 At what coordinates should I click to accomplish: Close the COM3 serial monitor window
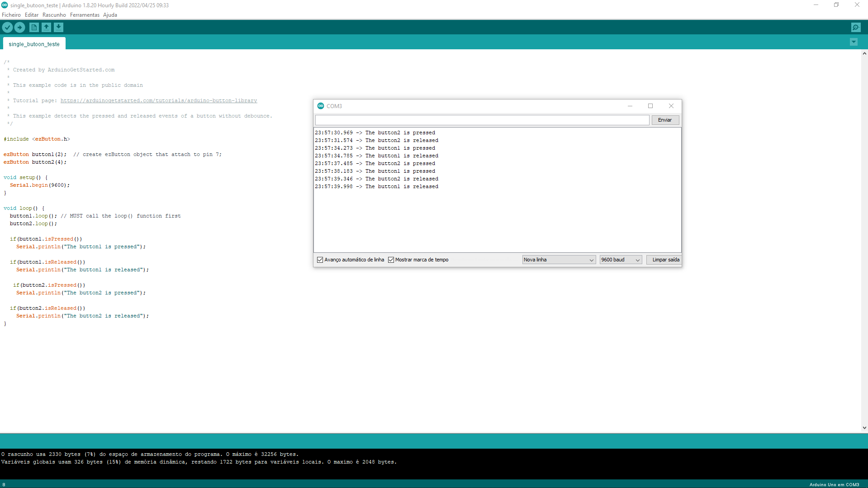pyautogui.click(x=671, y=106)
